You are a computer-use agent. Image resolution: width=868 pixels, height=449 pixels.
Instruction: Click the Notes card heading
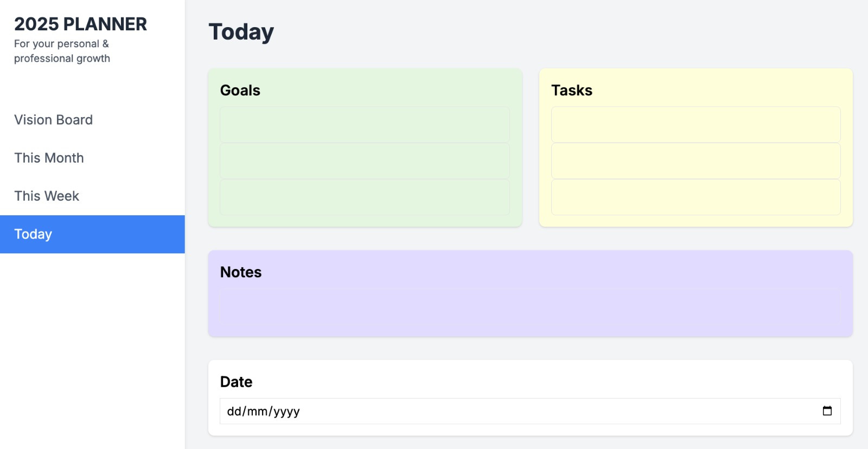pyautogui.click(x=241, y=272)
